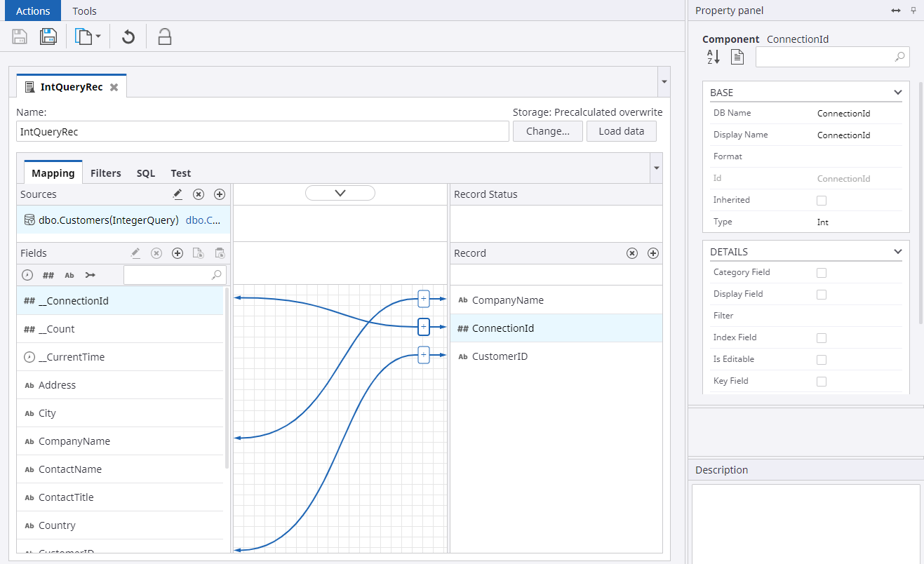This screenshot has width=924, height=564.
Task: Open the Tools menu tab
Action: [85, 11]
